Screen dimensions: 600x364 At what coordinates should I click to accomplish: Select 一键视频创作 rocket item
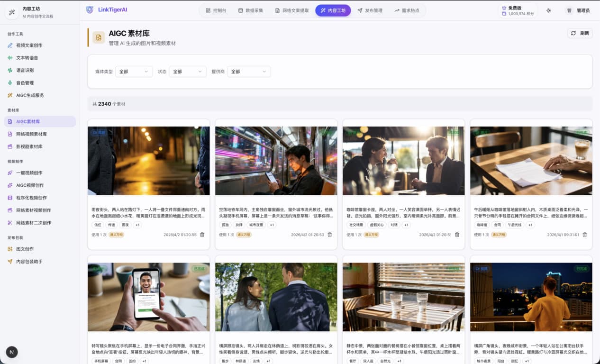point(29,173)
